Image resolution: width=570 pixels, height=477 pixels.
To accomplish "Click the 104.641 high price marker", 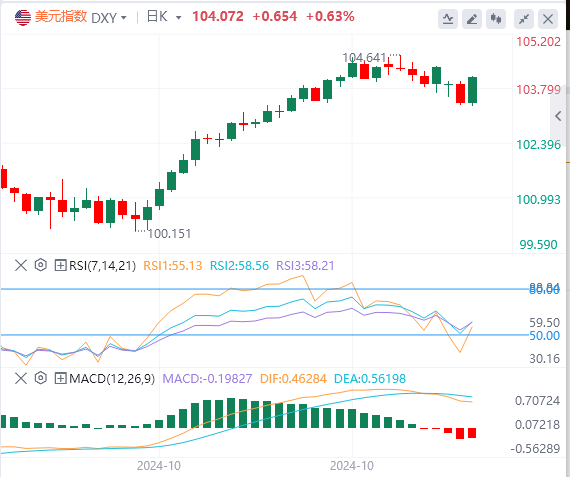I will [x=364, y=57].
